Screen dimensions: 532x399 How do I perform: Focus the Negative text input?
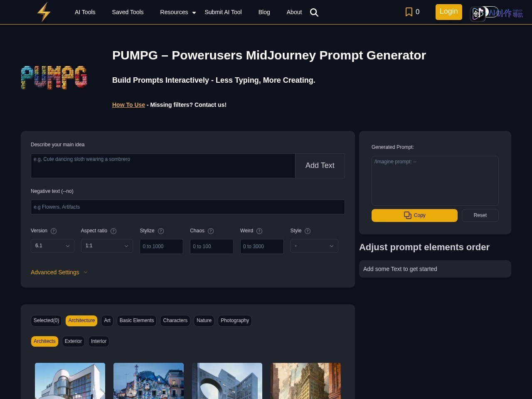tap(188, 207)
